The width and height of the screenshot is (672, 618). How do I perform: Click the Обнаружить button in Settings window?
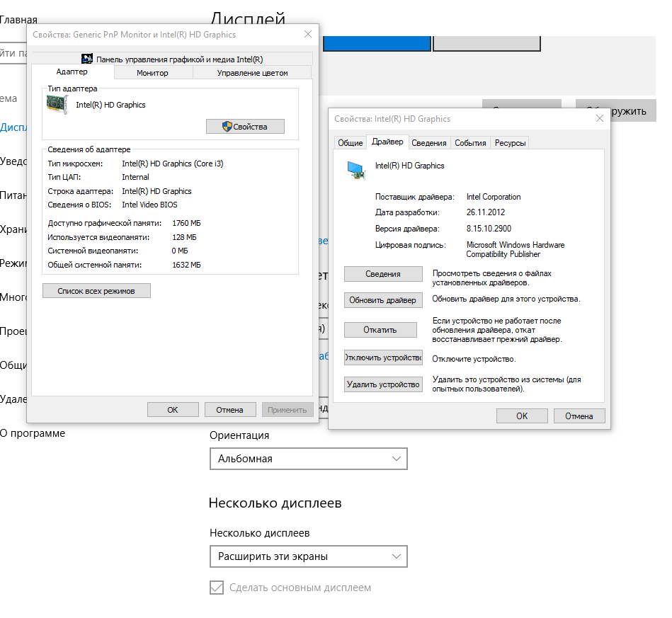click(632, 111)
